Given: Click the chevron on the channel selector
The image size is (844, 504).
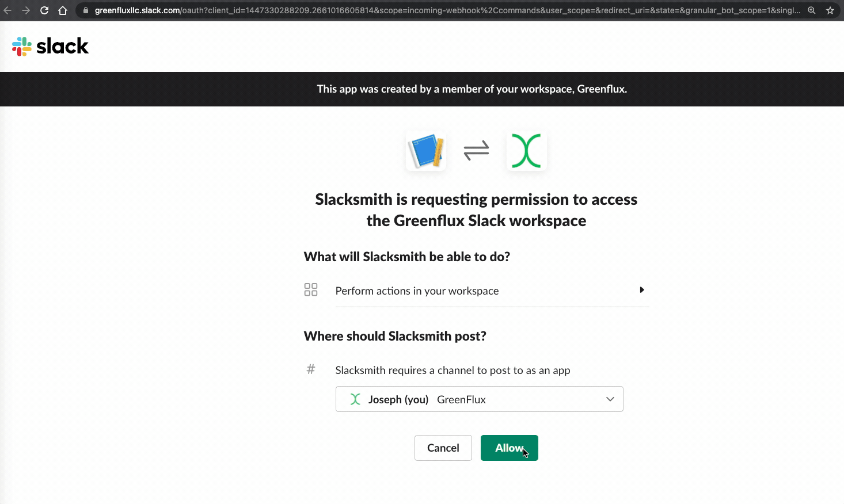Looking at the screenshot, I should pos(610,399).
